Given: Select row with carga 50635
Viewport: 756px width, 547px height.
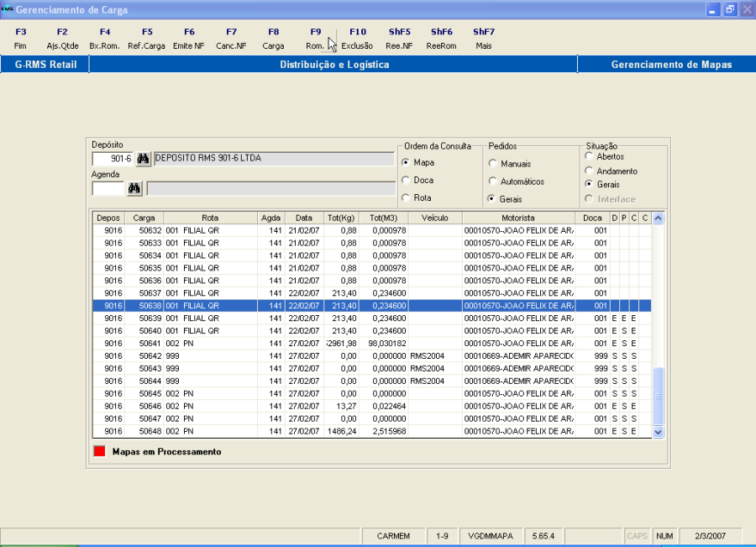Looking at the screenshot, I should 372,268.
